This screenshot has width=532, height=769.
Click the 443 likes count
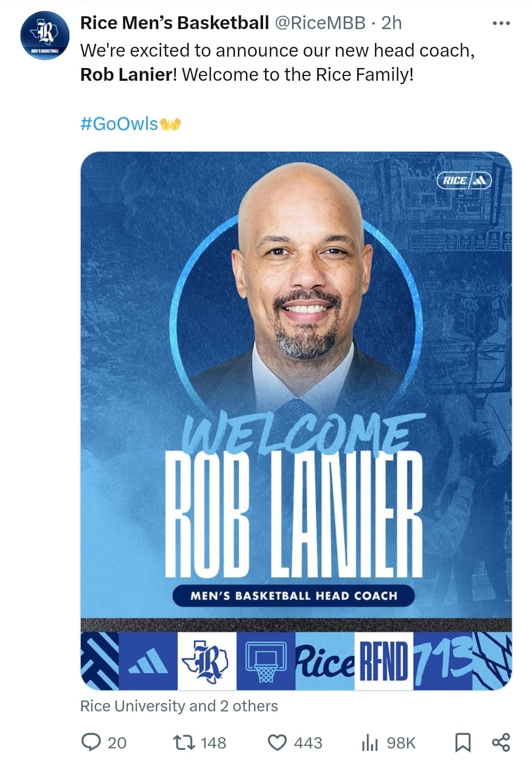[x=308, y=743]
